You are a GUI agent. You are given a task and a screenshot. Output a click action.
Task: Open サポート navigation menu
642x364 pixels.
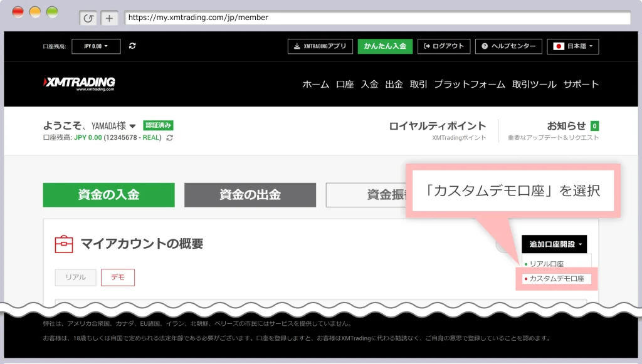click(581, 84)
